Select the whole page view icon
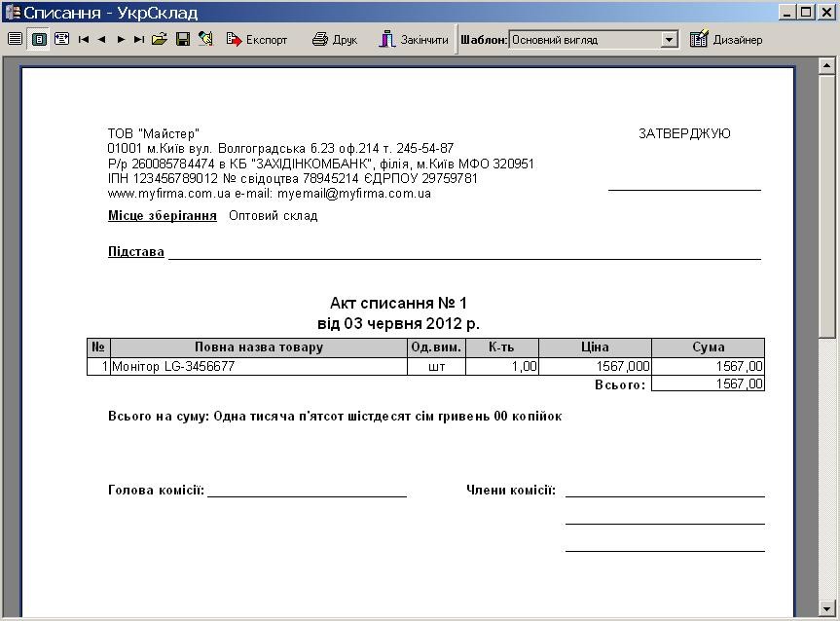The width and height of the screenshot is (840, 621). coord(39,39)
